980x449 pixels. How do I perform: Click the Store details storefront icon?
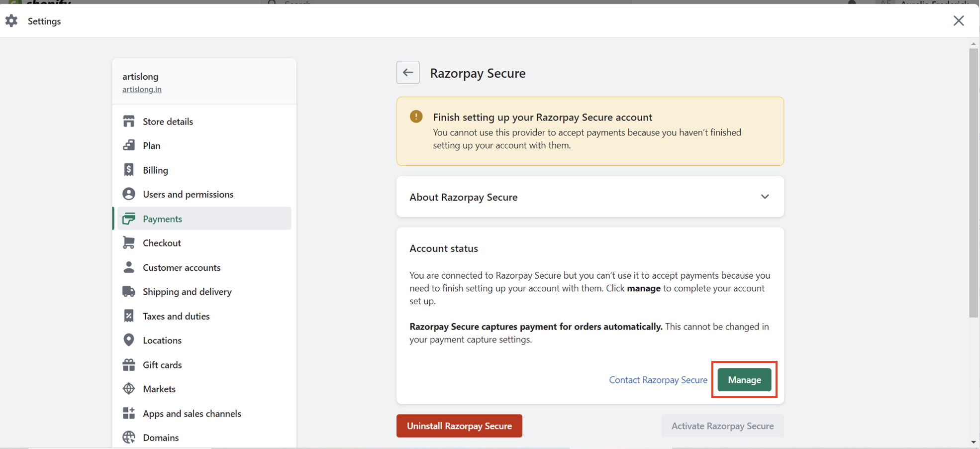tap(129, 121)
